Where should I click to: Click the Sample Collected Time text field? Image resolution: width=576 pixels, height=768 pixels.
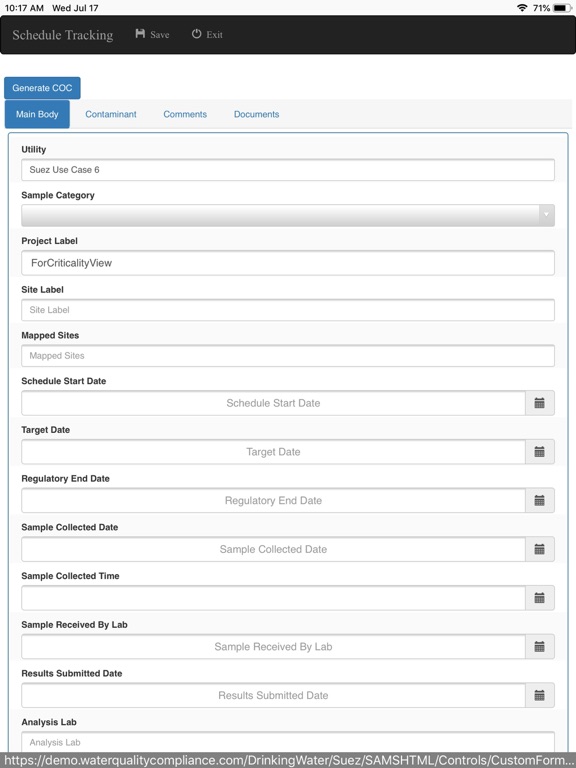273,598
